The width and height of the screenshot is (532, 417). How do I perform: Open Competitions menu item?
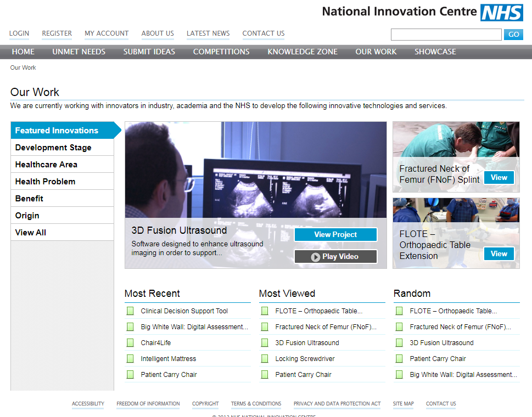click(221, 52)
